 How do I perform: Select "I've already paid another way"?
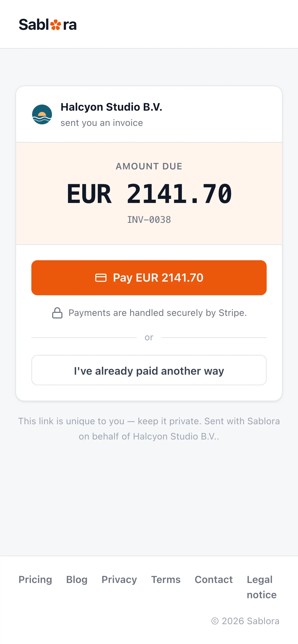(149, 370)
